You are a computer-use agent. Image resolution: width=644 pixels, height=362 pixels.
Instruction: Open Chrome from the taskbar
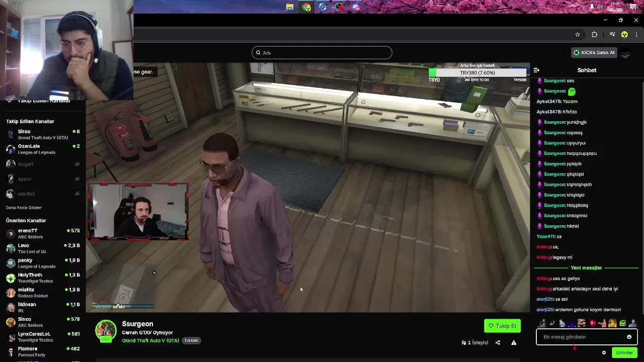pos(306,7)
